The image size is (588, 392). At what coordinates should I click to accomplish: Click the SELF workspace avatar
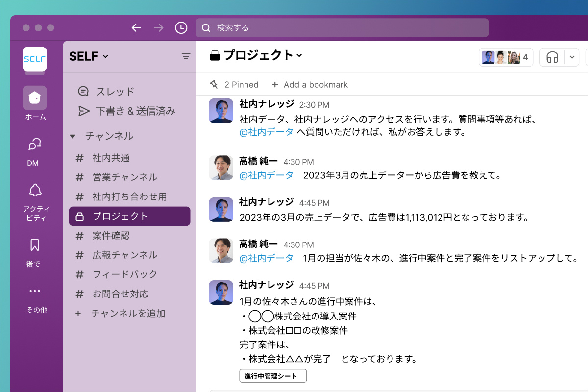click(34, 59)
